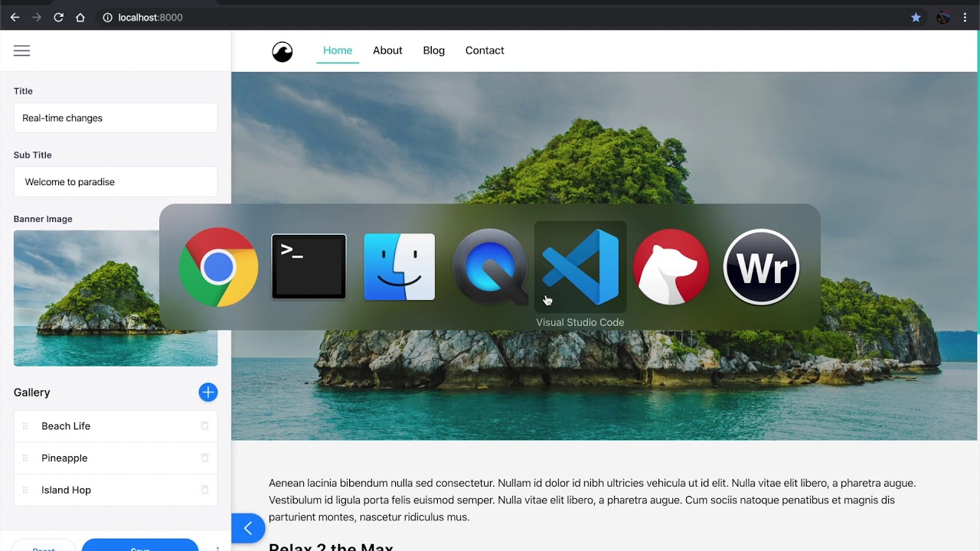Grab Island Hop drag handle

25,491
